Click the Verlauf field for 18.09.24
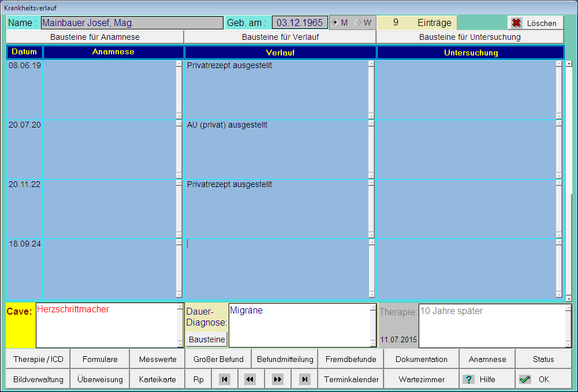The image size is (578, 392). click(x=276, y=268)
